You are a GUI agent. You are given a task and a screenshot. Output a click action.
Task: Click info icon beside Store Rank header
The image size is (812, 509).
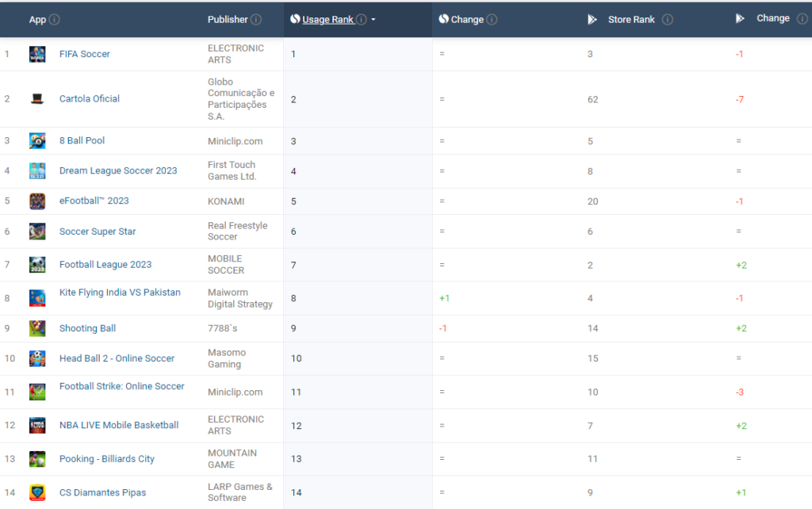tap(667, 20)
